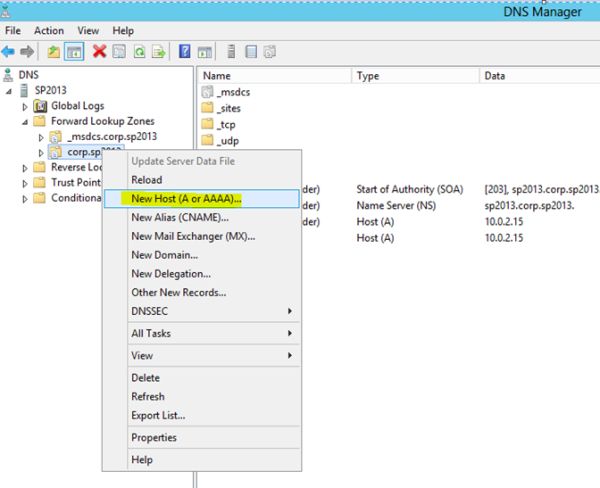Collapse the SP2013 server node
Screen dimensions: 600x488
[x=9, y=91]
